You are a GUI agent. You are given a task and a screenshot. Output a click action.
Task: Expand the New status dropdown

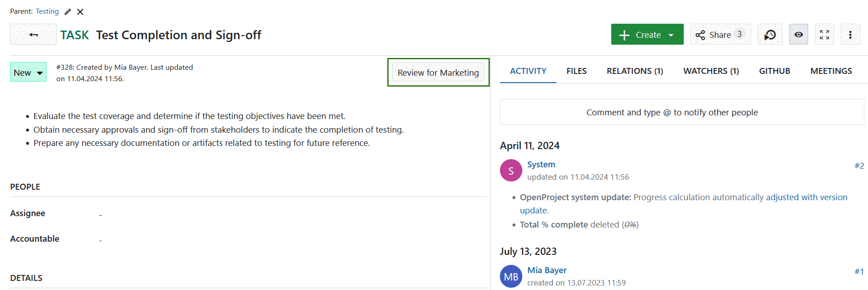pos(28,72)
